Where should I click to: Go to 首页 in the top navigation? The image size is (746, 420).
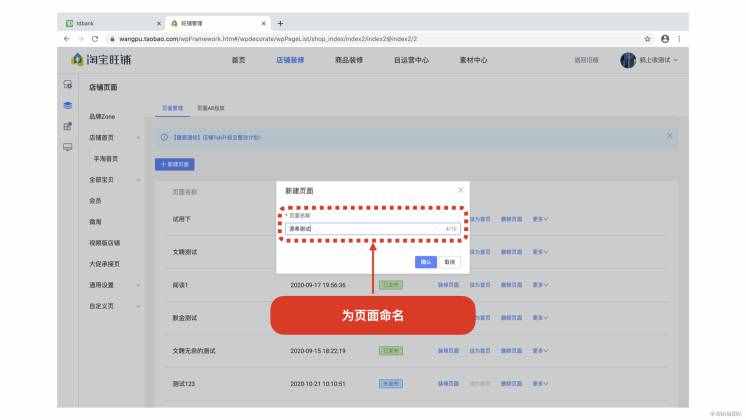238,60
